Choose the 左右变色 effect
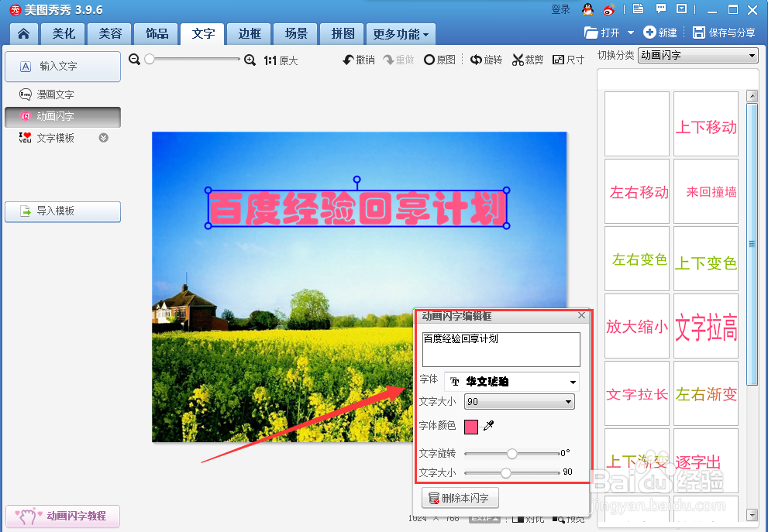Image resolution: width=768 pixels, height=532 pixels. (637, 259)
